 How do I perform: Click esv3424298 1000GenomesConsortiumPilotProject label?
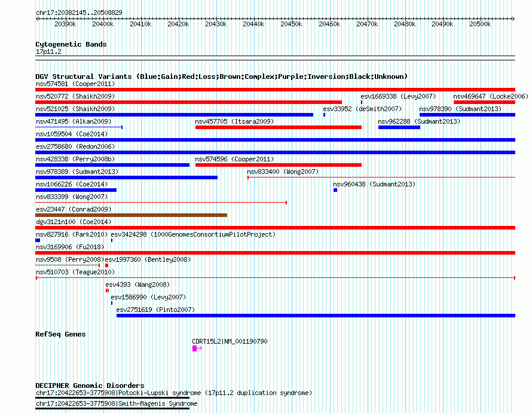coord(193,234)
